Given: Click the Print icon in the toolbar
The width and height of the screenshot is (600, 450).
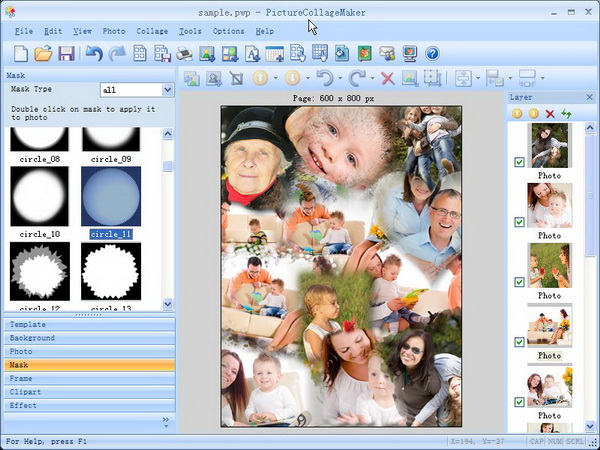Looking at the screenshot, I should [x=184, y=53].
